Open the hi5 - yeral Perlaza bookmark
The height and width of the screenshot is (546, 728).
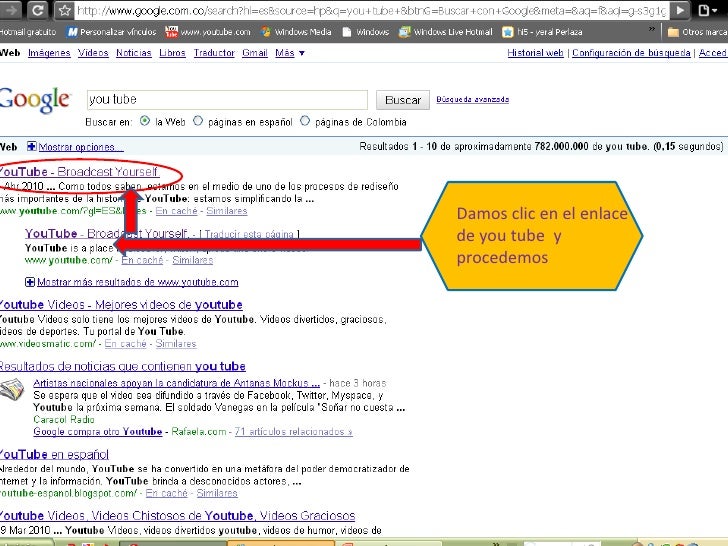pos(542,32)
